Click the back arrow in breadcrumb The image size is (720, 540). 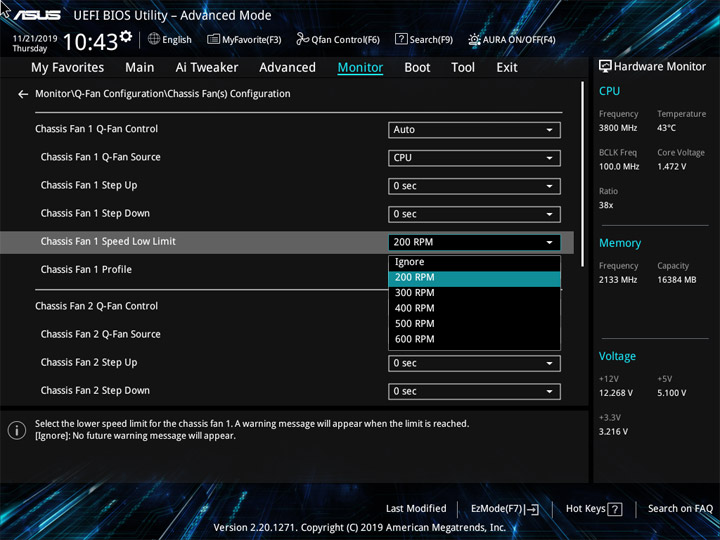pos(23,94)
